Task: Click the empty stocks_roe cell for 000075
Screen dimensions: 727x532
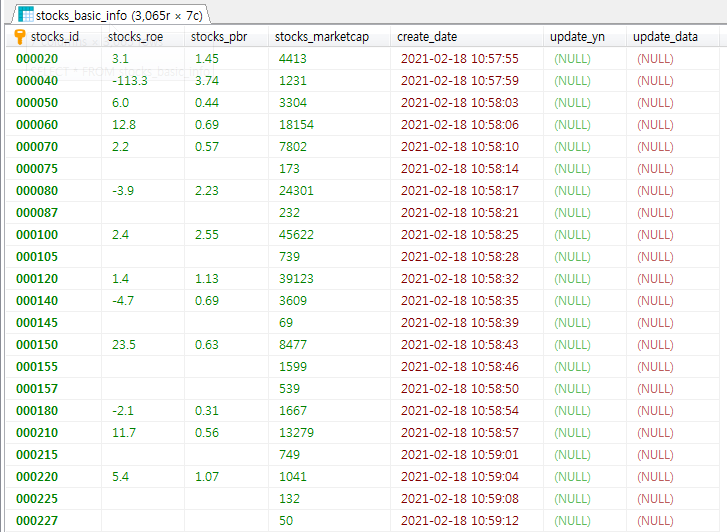Action: pyautogui.click(x=143, y=169)
